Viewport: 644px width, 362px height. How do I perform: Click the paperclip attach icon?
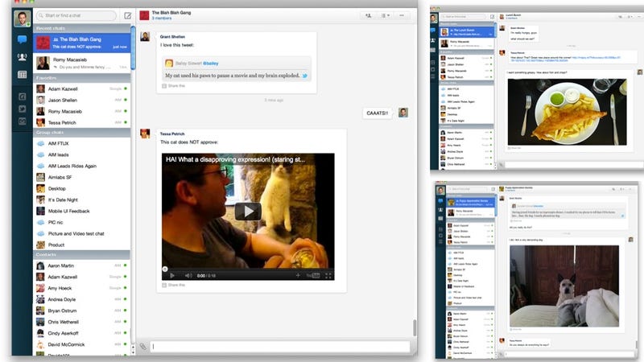point(142,347)
